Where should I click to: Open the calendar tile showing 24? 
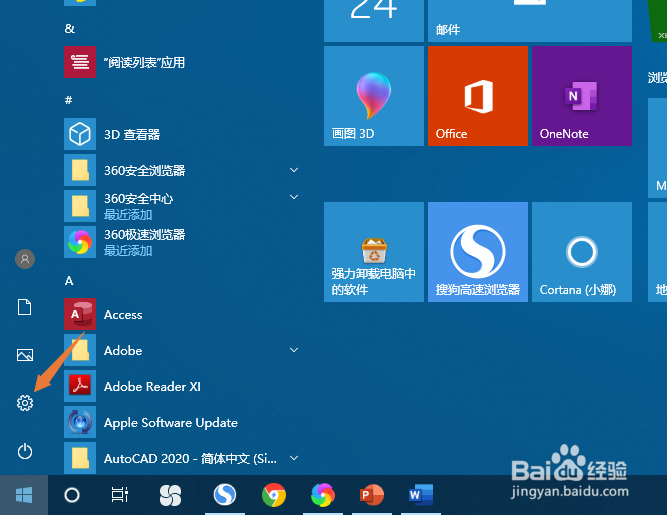point(374,21)
